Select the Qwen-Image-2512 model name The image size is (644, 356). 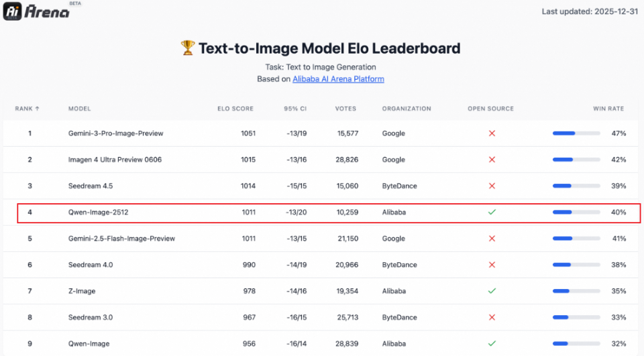[x=98, y=213]
